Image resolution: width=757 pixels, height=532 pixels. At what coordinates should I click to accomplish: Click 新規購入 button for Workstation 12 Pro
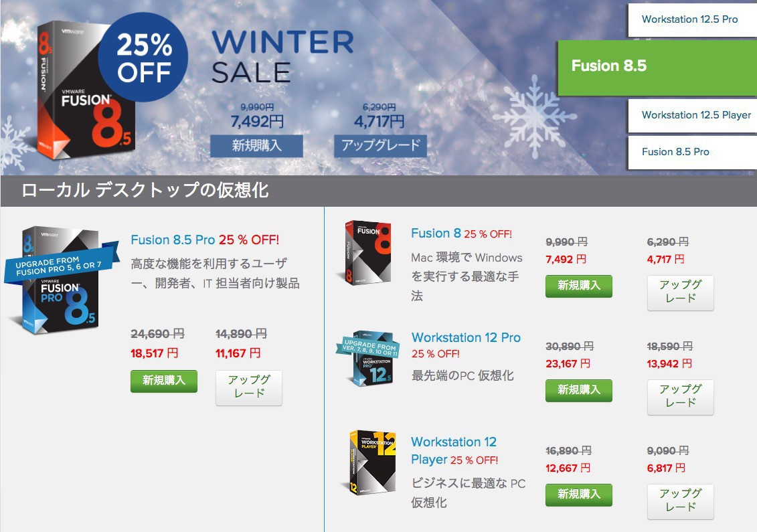(x=579, y=390)
